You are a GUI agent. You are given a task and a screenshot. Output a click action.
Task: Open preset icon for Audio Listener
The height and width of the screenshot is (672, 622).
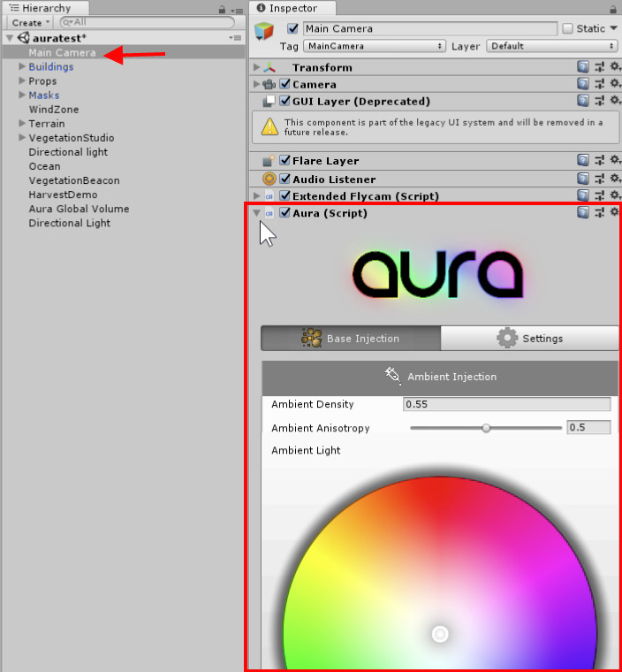click(x=599, y=179)
